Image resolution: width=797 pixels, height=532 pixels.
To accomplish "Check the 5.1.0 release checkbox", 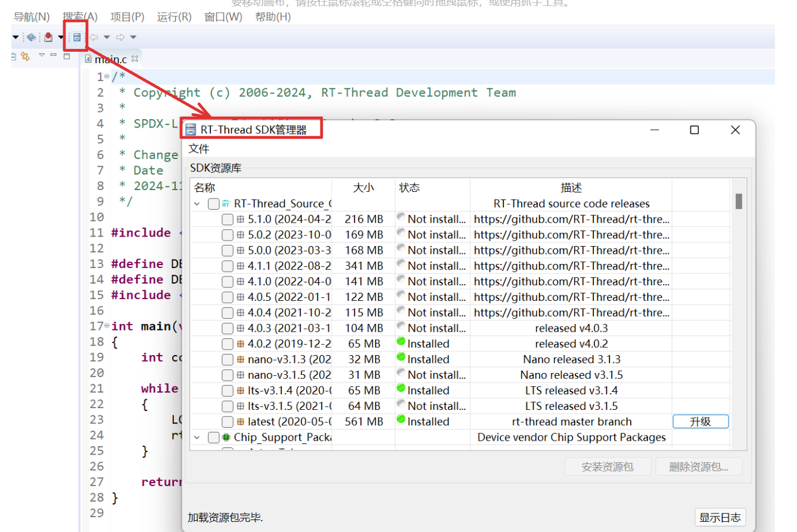I will (228, 219).
